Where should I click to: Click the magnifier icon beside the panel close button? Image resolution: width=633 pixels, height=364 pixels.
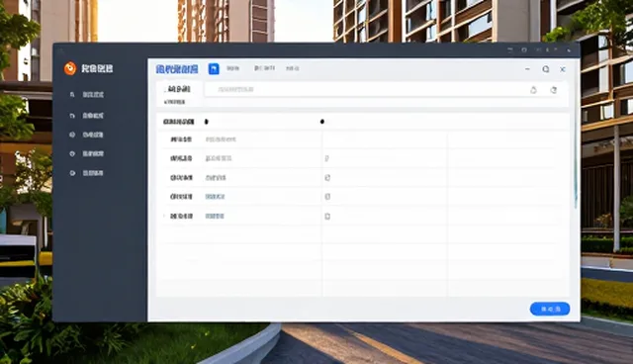click(x=545, y=69)
